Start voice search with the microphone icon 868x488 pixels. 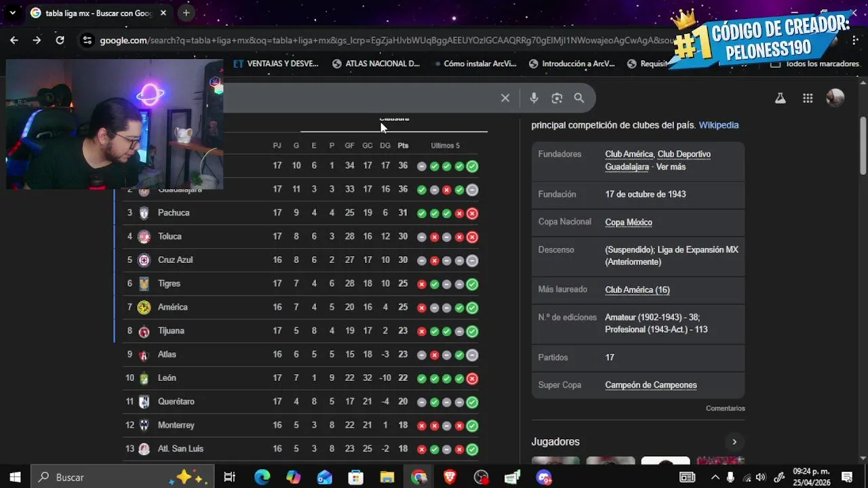(534, 98)
